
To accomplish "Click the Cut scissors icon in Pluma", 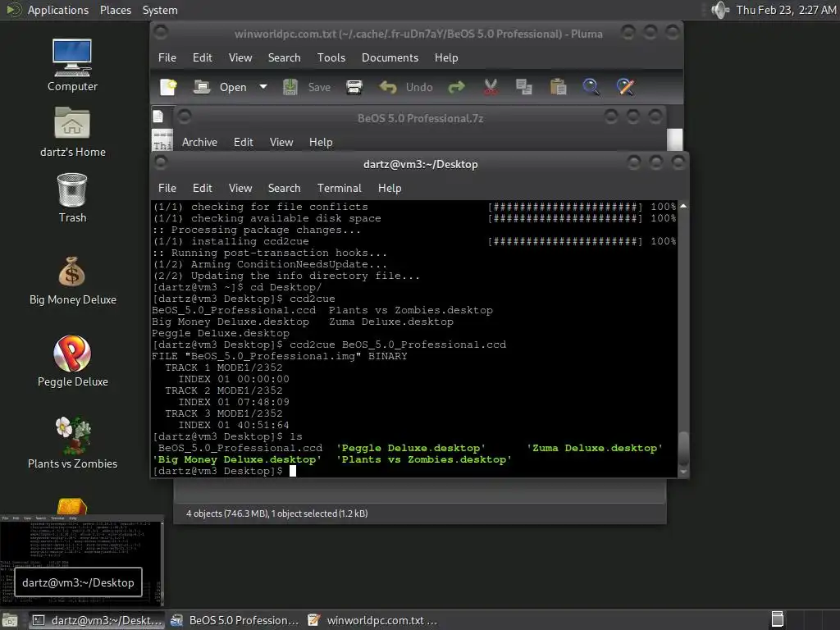I will click(x=491, y=87).
